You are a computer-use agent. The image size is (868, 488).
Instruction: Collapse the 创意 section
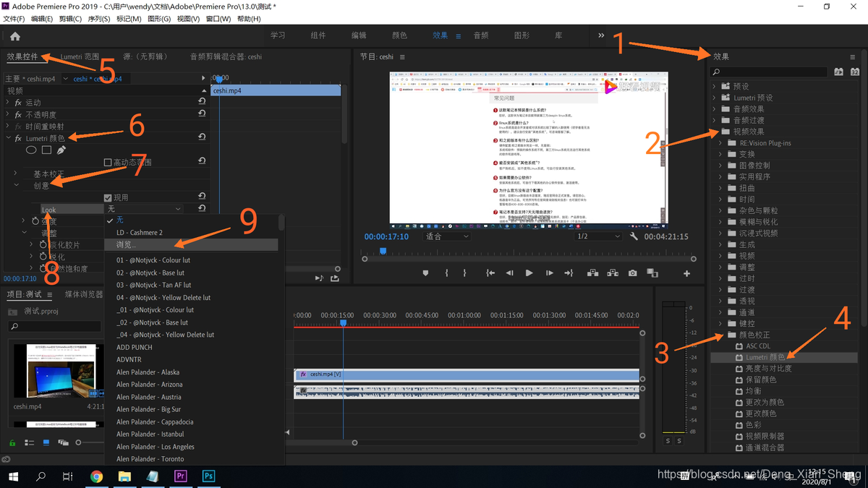tap(16, 186)
